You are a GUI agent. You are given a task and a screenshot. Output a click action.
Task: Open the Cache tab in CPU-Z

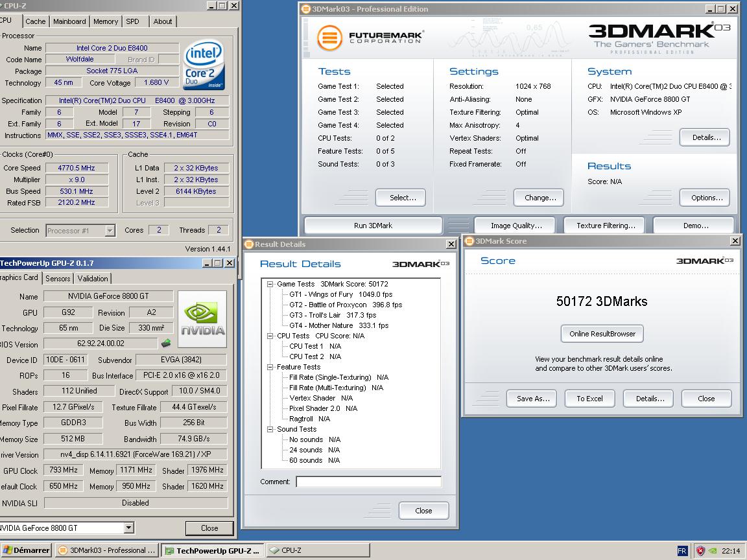pyautogui.click(x=36, y=21)
